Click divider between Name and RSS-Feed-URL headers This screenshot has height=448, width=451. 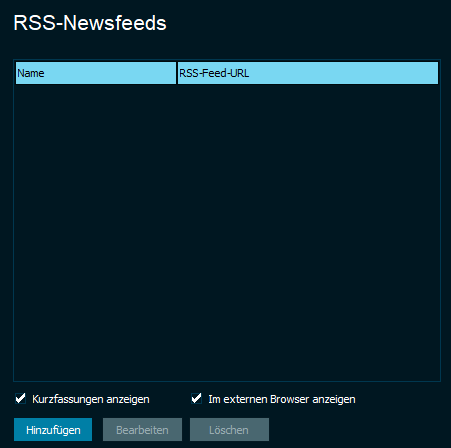[x=177, y=73]
